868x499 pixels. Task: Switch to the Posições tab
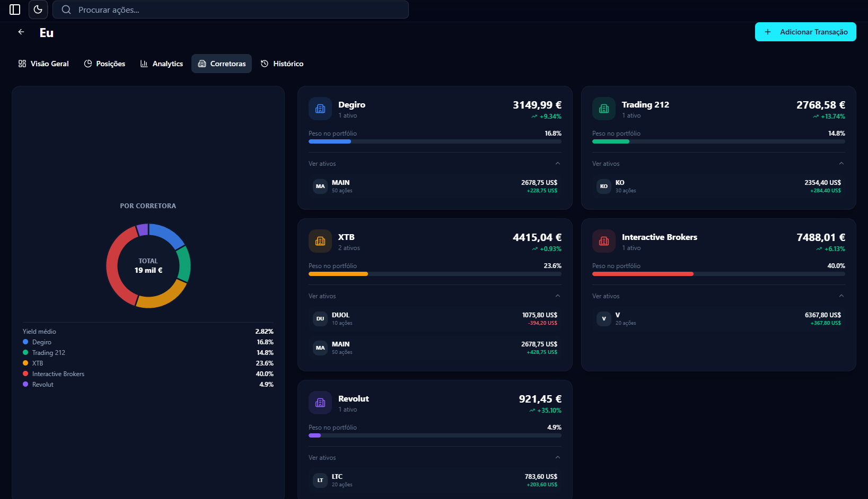[x=104, y=64]
